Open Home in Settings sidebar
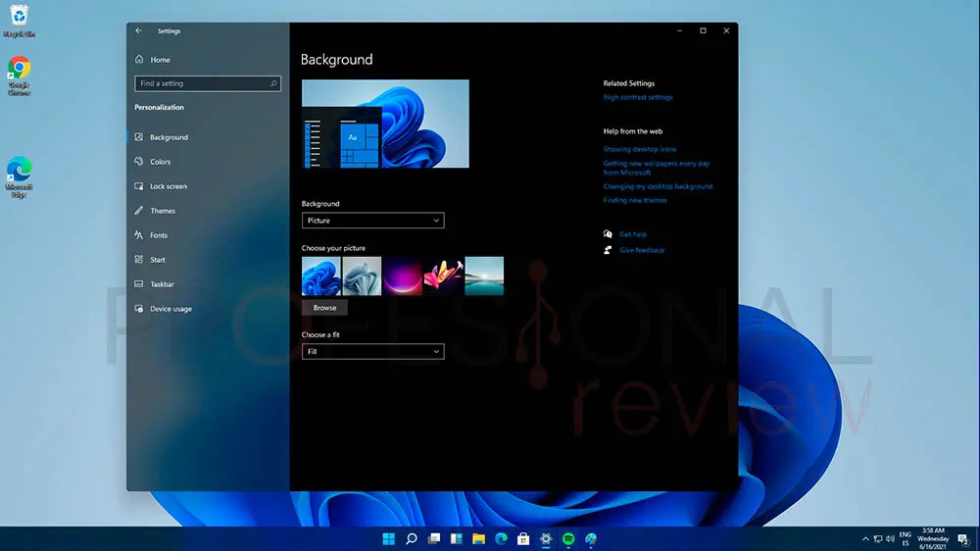 point(160,60)
